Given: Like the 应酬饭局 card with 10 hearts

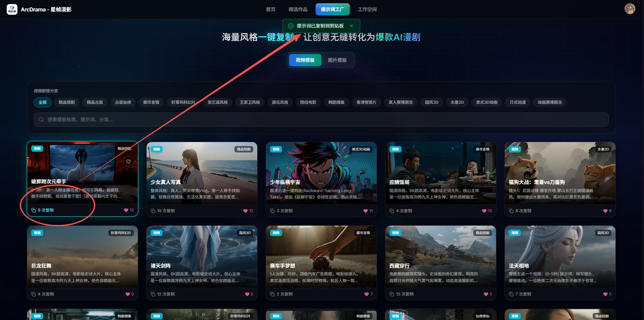Looking at the screenshot, I should [x=484, y=211].
